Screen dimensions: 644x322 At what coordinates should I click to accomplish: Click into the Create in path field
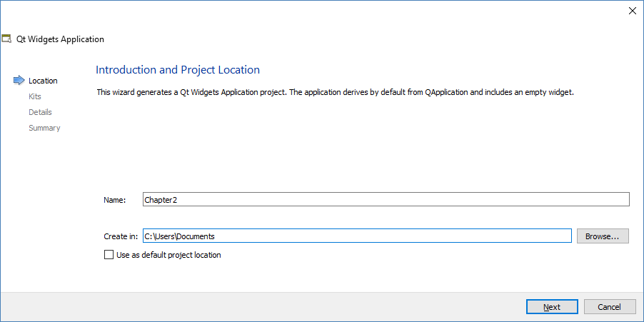[357, 236]
